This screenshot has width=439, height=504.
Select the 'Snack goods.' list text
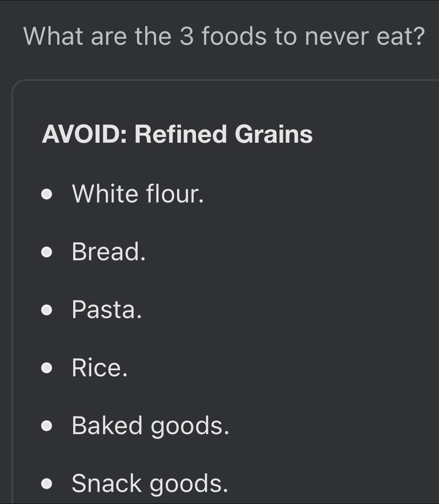click(x=150, y=483)
